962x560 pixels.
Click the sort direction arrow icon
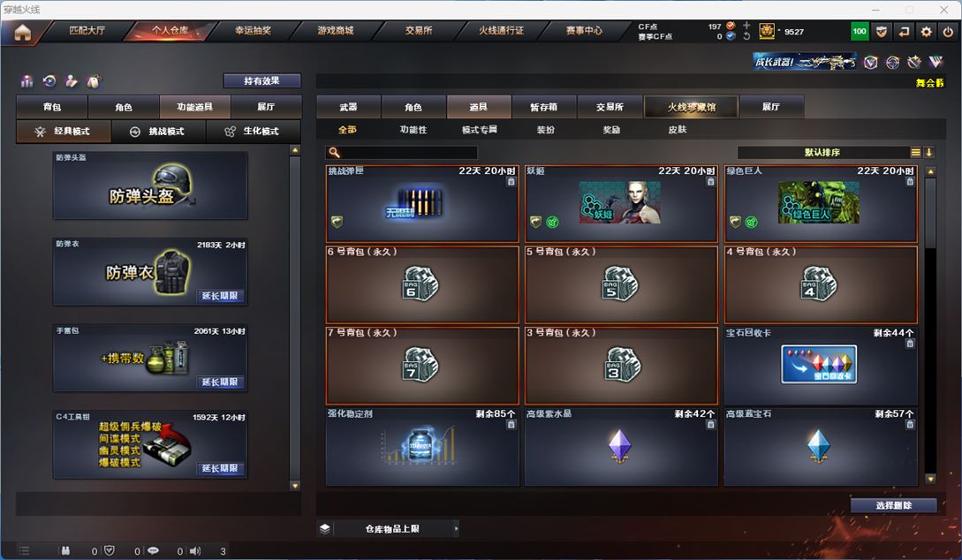coord(928,152)
